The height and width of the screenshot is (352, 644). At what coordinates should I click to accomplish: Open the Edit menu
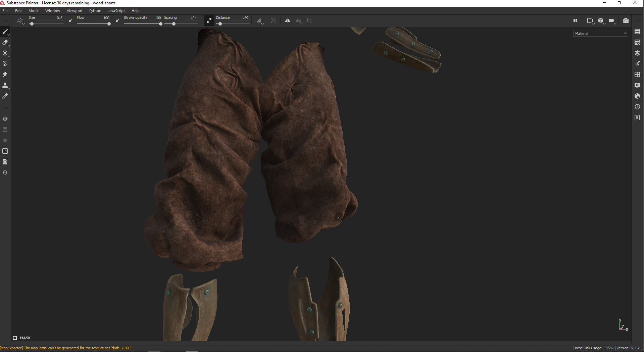click(x=18, y=11)
